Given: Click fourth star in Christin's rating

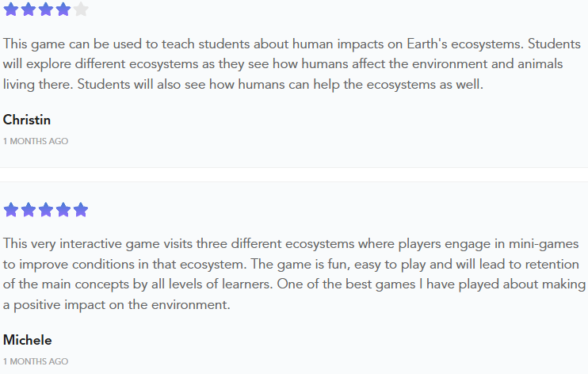Looking at the screenshot, I should (x=63, y=10).
